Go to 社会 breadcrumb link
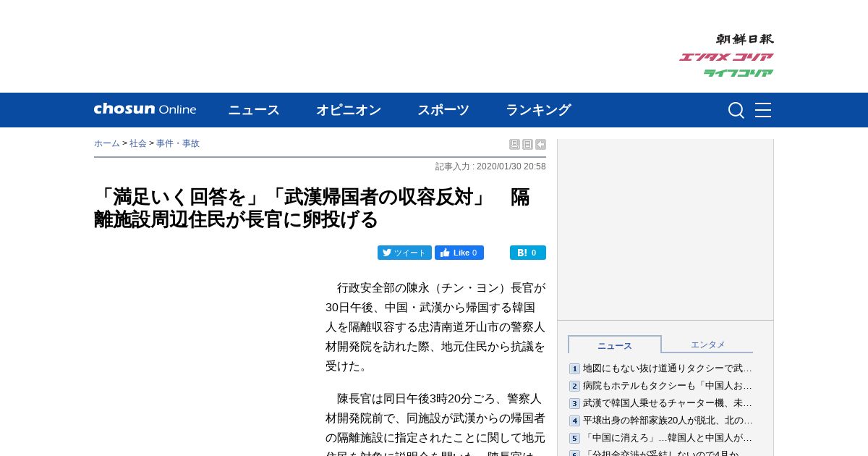The image size is (868, 456). (x=138, y=143)
